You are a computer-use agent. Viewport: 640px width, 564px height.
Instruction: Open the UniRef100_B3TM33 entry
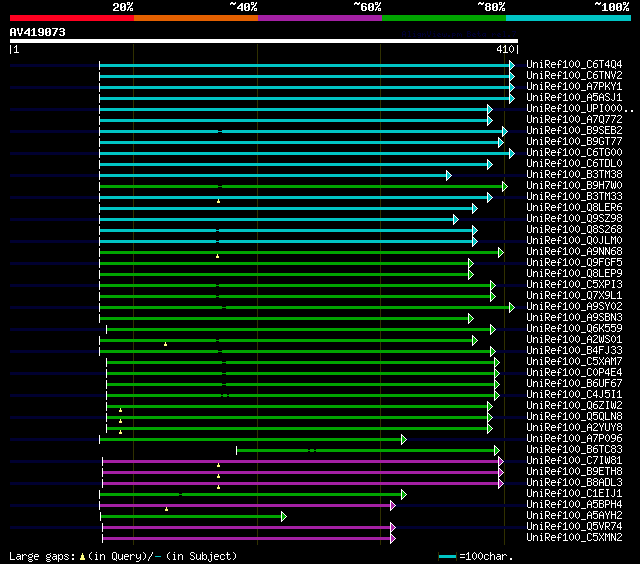tap(574, 197)
